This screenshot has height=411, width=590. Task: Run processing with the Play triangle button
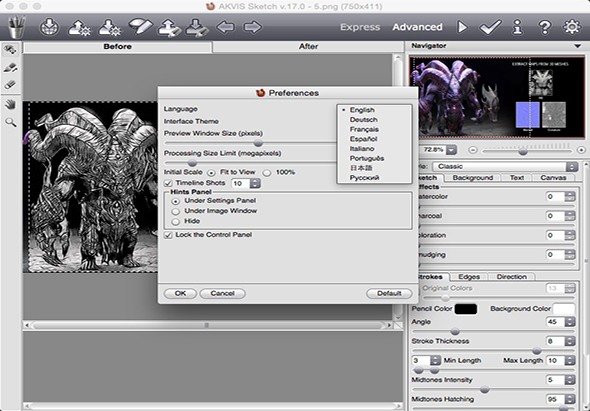pyautogui.click(x=462, y=27)
